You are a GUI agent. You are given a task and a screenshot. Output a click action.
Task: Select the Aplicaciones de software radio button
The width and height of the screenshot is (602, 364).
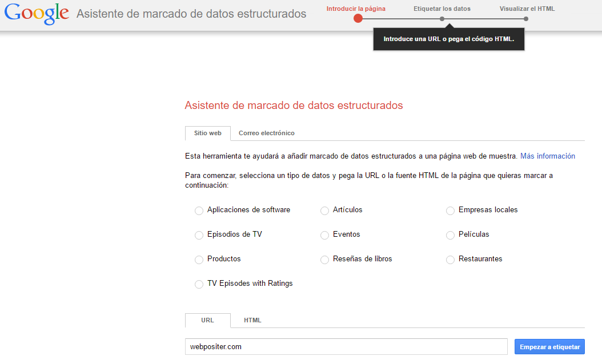click(199, 211)
